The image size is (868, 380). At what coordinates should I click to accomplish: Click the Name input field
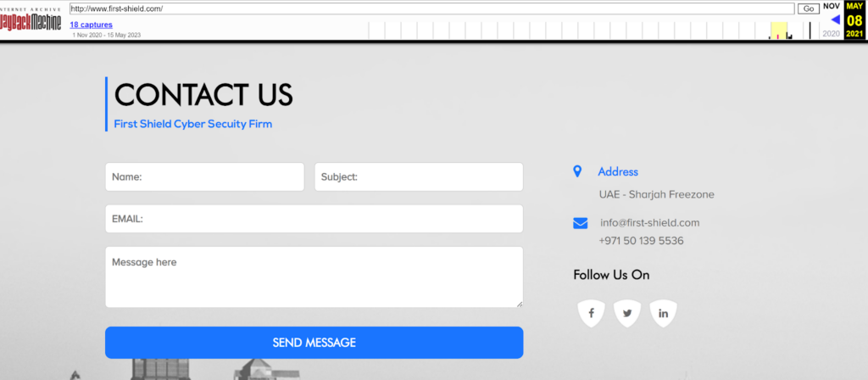[204, 177]
